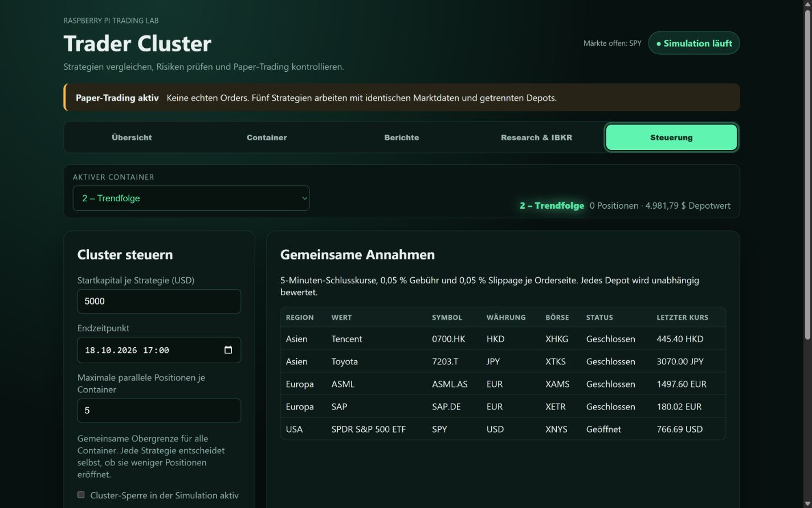Click the active Steuerung tab

671,137
